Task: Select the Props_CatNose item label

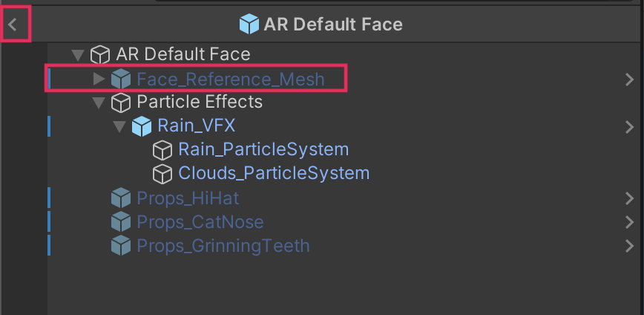Action: (200, 221)
